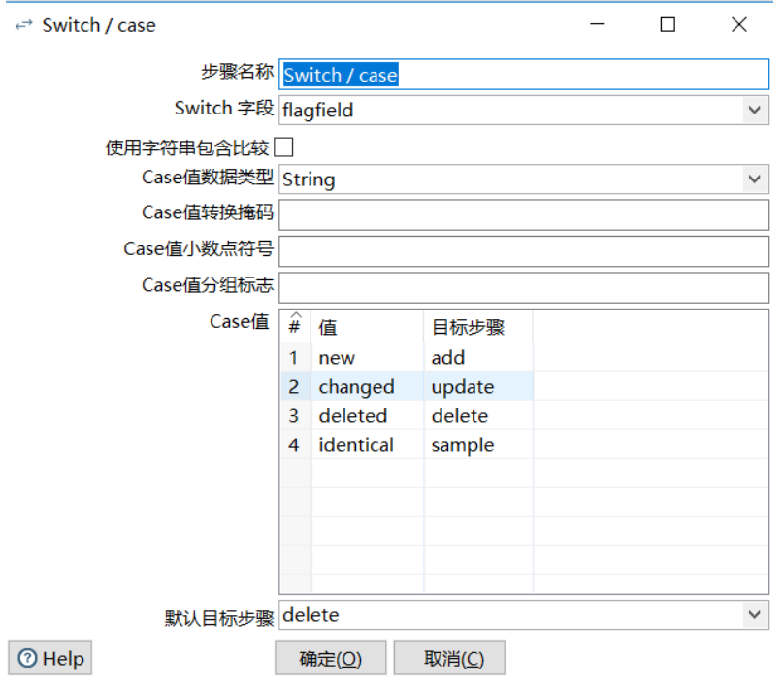This screenshot has height=685, width=784.
Task: Click the Case值转换掩码 input field
Action: point(524,215)
